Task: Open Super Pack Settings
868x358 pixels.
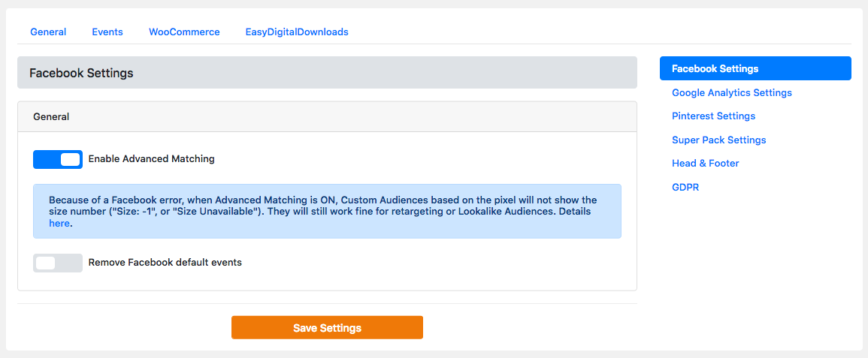Action: pos(718,140)
